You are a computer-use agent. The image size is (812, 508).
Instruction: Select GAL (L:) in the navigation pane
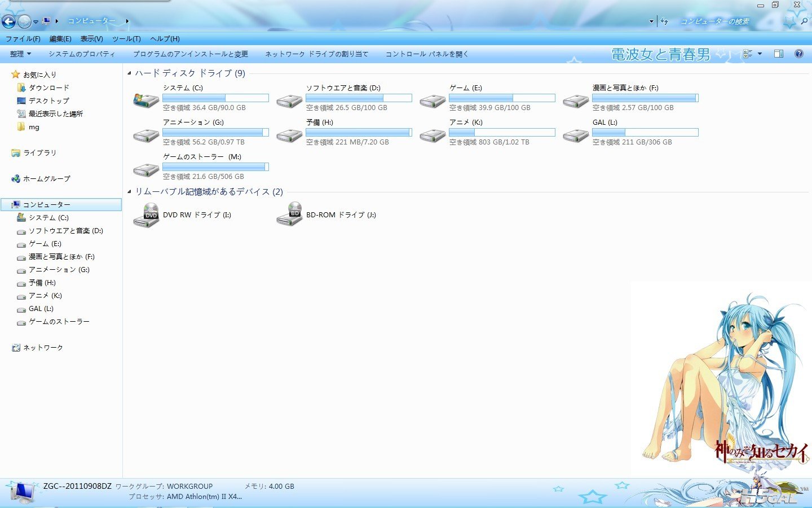pos(41,309)
